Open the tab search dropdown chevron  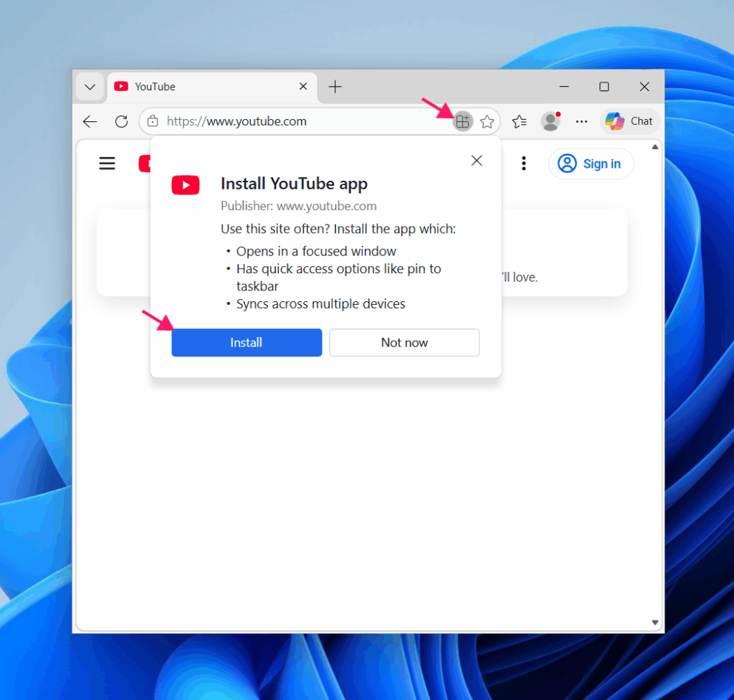(90, 87)
